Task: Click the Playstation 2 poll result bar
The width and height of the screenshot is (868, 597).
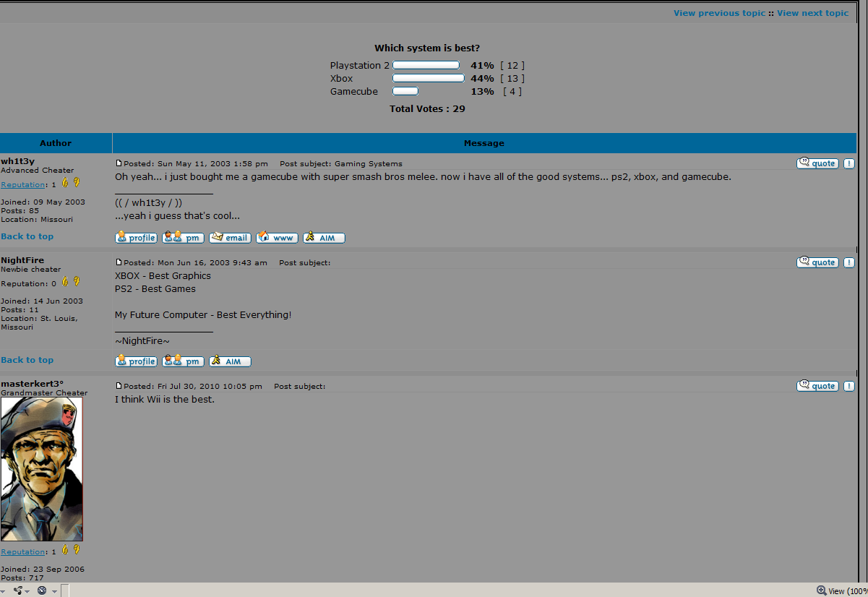Action: tap(426, 65)
